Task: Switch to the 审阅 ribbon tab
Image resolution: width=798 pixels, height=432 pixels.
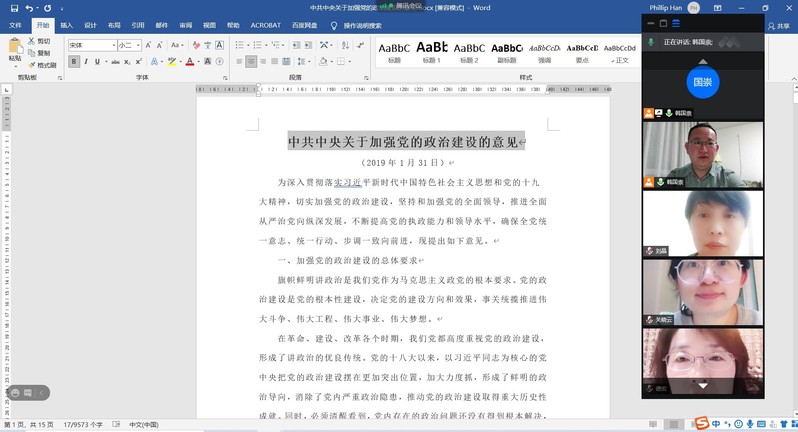Action: coord(185,24)
